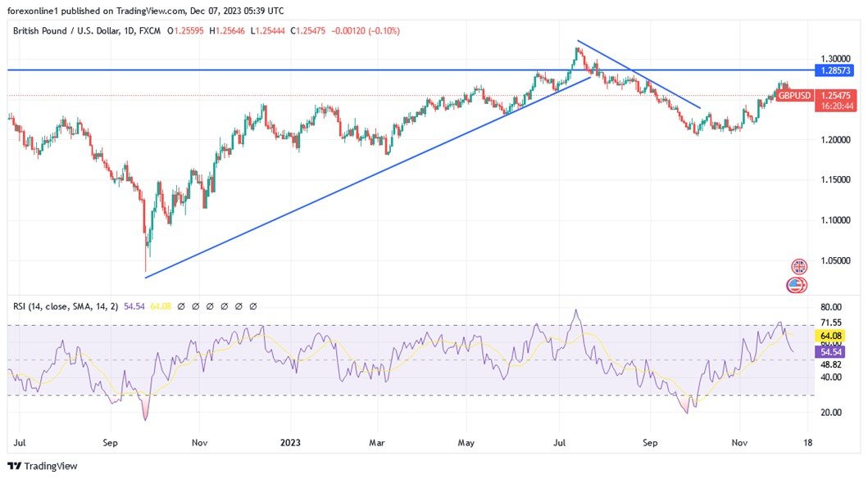868x479 pixels.
Task: Click the purple 54.54 RSI value in the legend
Action: pyautogui.click(x=134, y=306)
